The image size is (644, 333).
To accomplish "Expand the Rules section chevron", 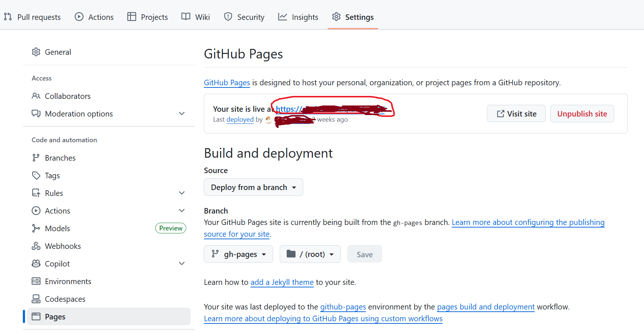I will coord(182,193).
